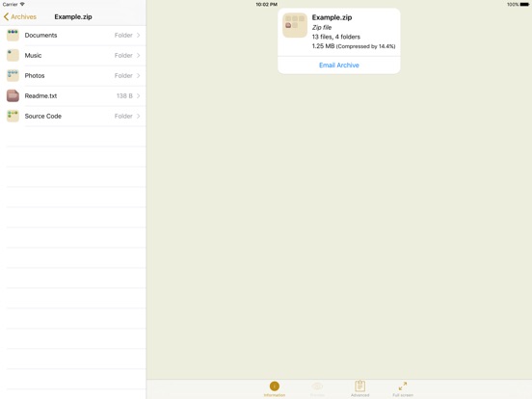Open the Information tab icon
This screenshot has width=532, height=399.
275,386
